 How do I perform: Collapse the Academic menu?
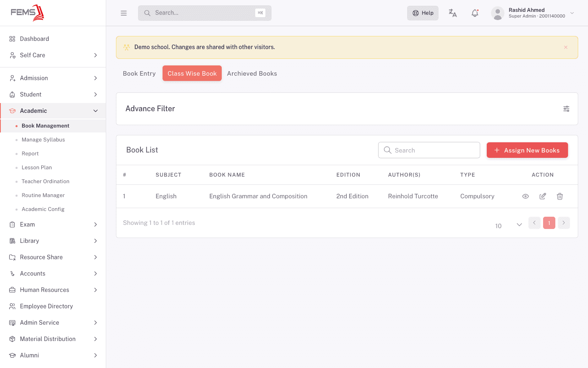(53, 111)
